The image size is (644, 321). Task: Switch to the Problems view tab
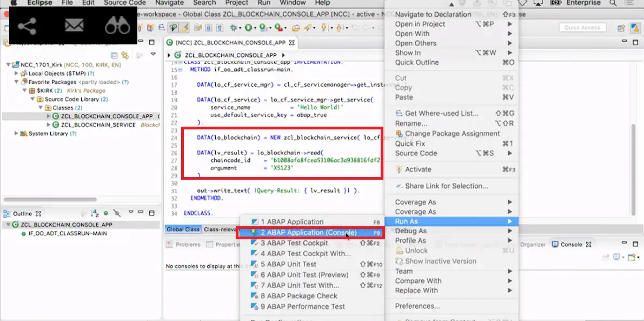coord(184,245)
